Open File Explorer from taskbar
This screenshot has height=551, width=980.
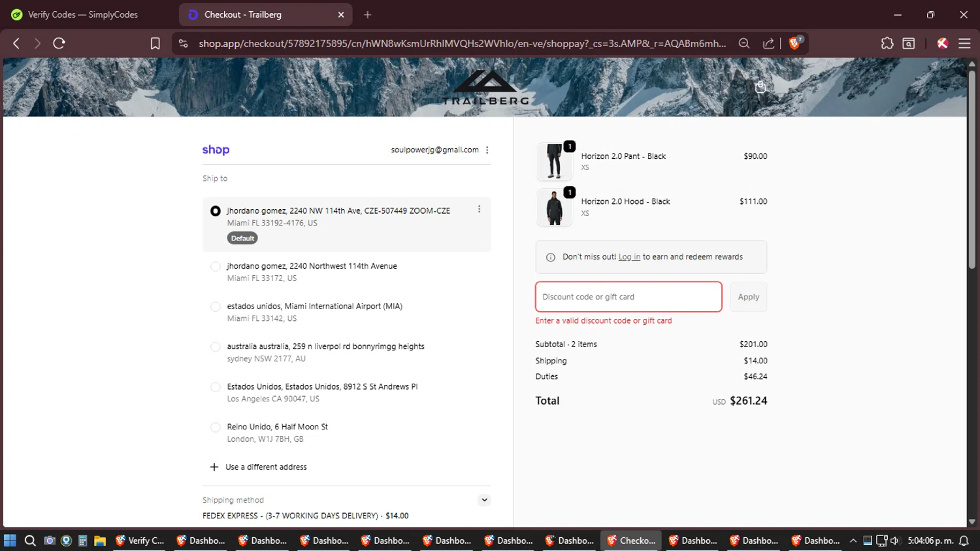click(99, 541)
